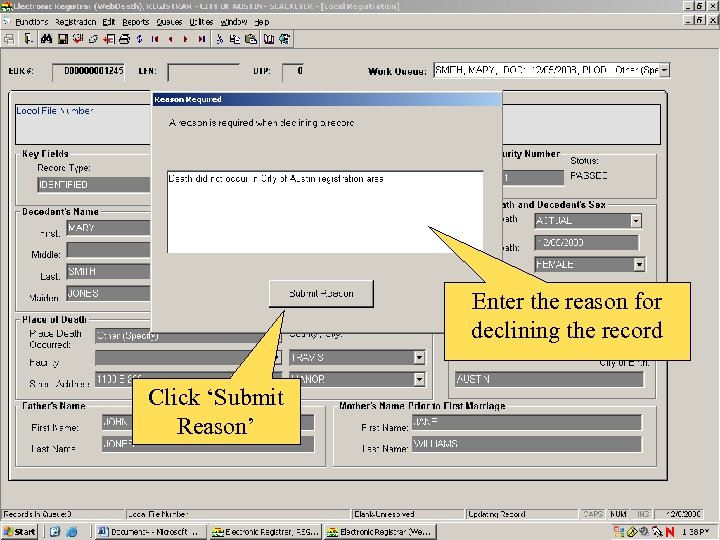Expand the Work Queue dropdown
Viewport: 720px width, 540px height.
pyautogui.click(x=664, y=70)
